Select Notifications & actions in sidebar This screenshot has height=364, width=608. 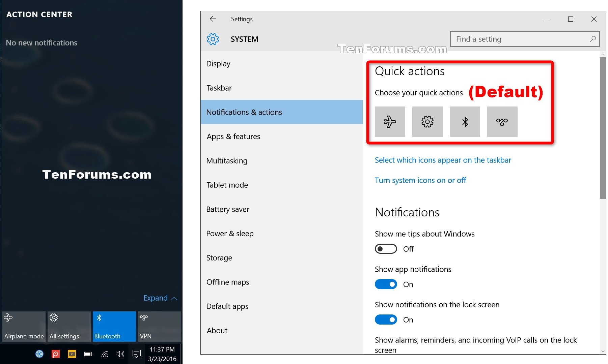click(x=281, y=112)
